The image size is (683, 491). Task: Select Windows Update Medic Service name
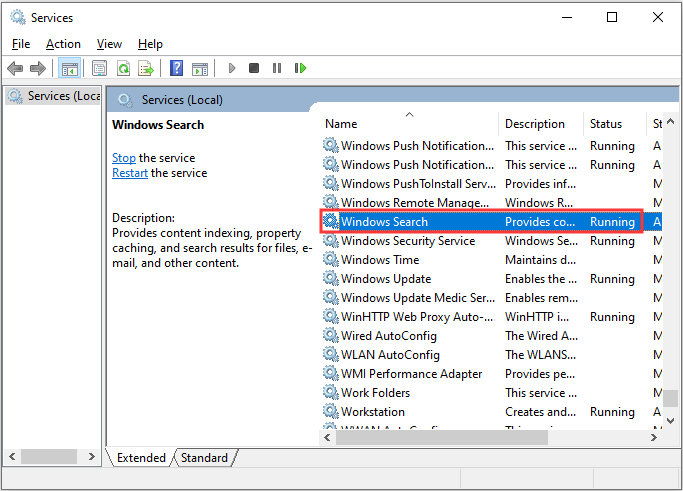(418, 298)
